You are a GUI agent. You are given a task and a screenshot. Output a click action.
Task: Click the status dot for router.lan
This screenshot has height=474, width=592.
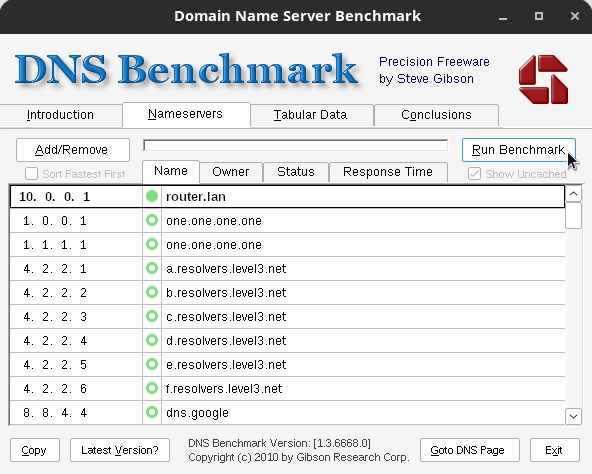[152, 196]
